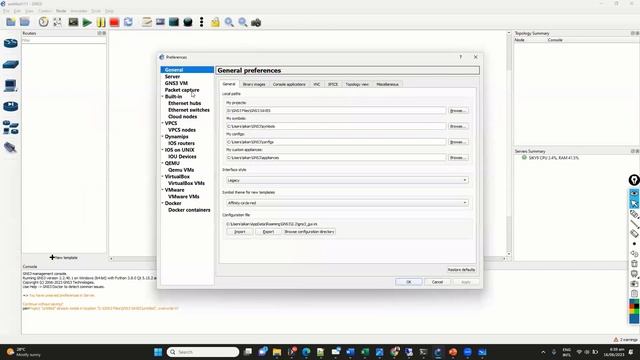Click the Console connect to all nodes icon
This screenshot has width=640, height=360.
coord(73,22)
